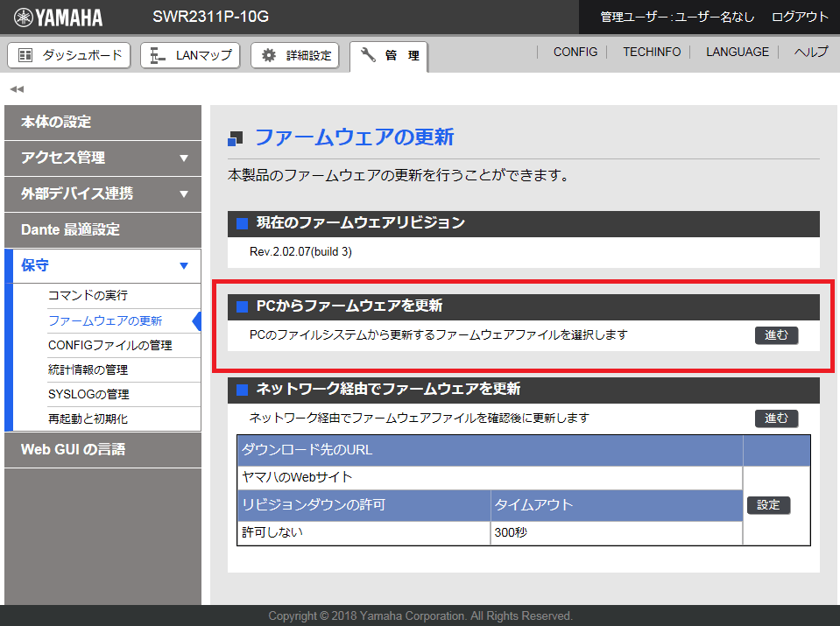Select CONFIGファイルの管理 in sidebar

109,345
